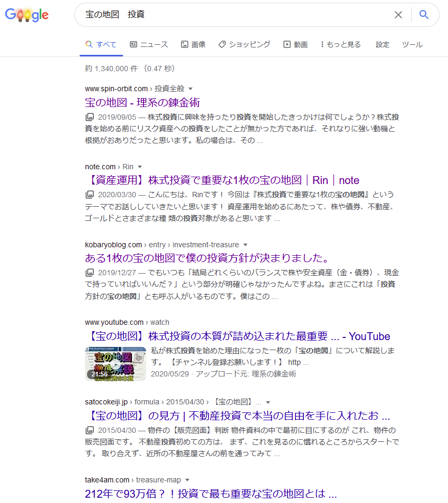Viewport: 448px width, 503px height.
Task: Click the magnifying glass search button
Action: pyautogui.click(x=424, y=15)
